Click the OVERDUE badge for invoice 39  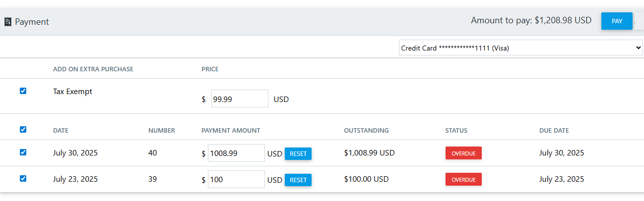click(463, 180)
